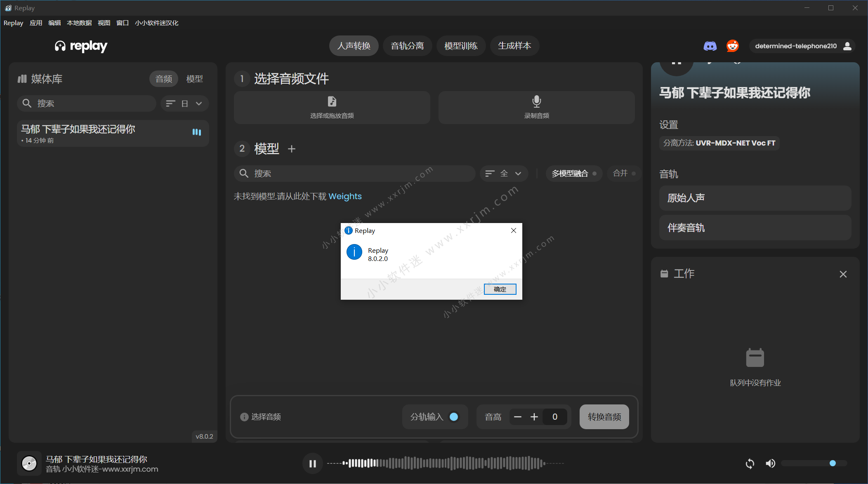Toggle 多模型融合 model blending
868x484 pixels.
(574, 174)
